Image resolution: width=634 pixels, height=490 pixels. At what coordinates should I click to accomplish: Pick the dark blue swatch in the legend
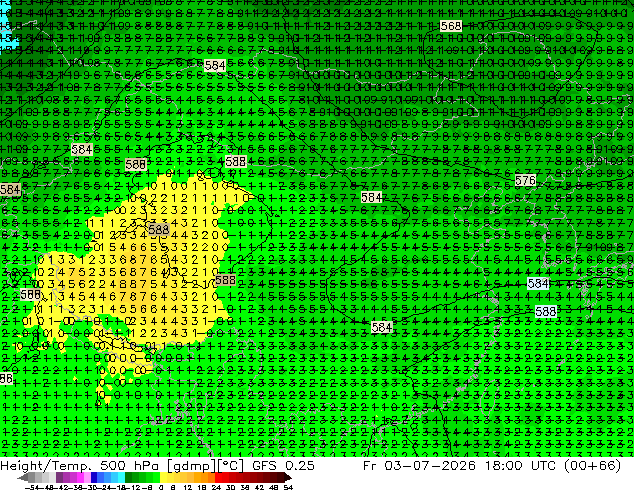[94, 478]
